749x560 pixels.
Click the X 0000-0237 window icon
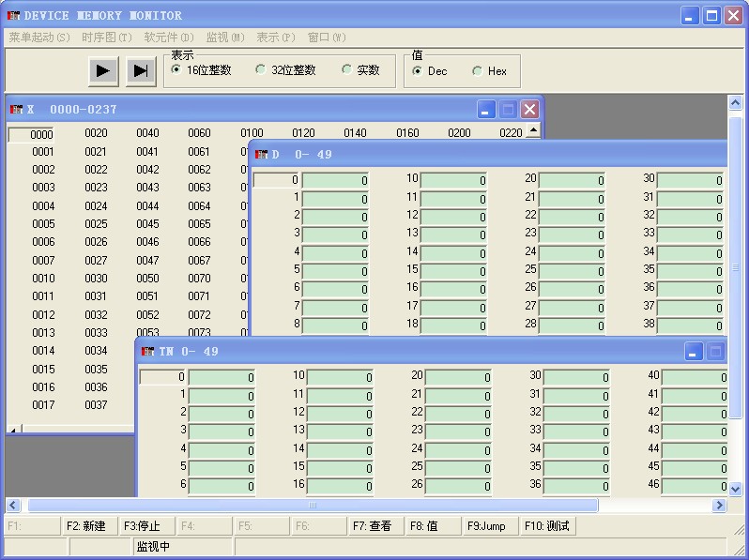tap(16, 110)
